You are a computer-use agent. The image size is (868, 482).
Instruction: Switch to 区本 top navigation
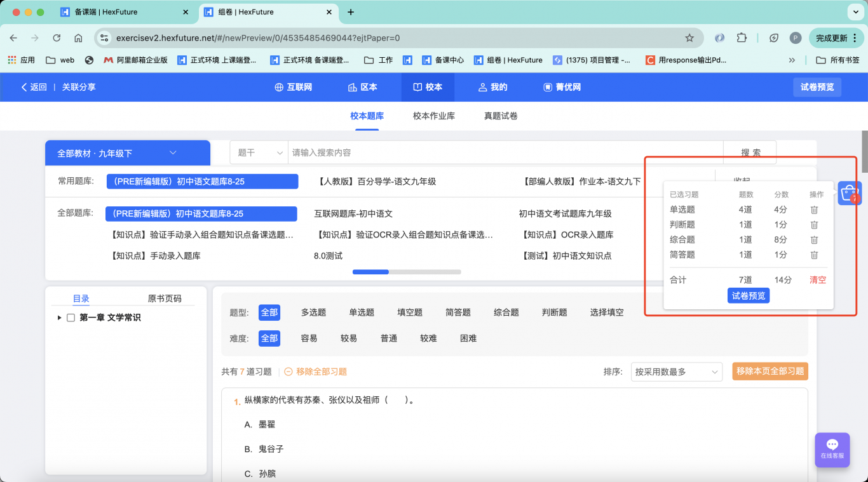tap(363, 88)
